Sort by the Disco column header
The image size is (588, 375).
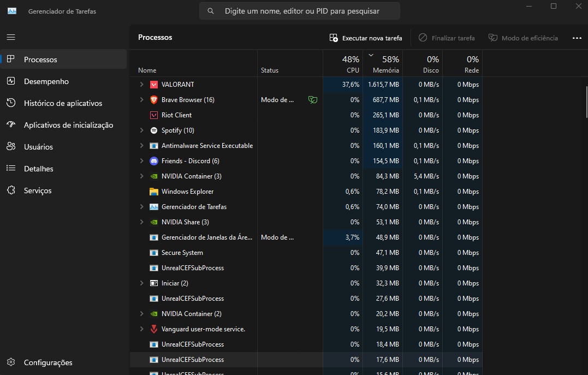click(x=423, y=64)
